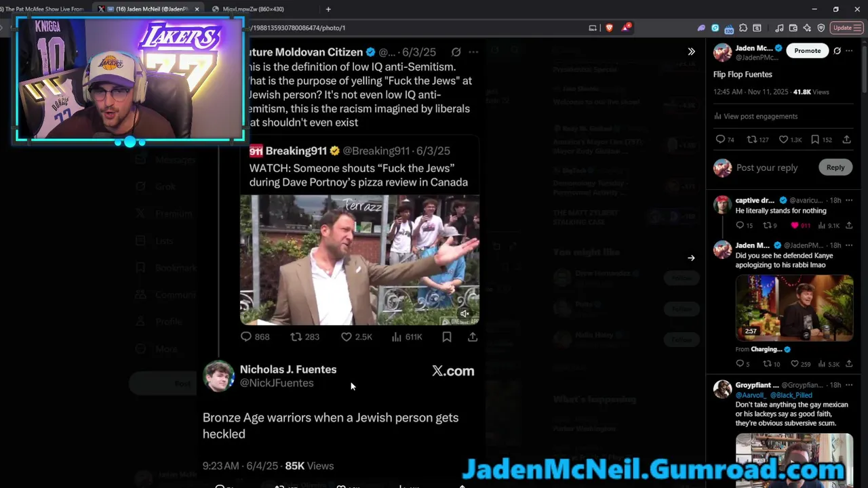Click the 868 replies icon in screenshot
The width and height of the screenshot is (868, 488).
pyautogui.click(x=246, y=337)
